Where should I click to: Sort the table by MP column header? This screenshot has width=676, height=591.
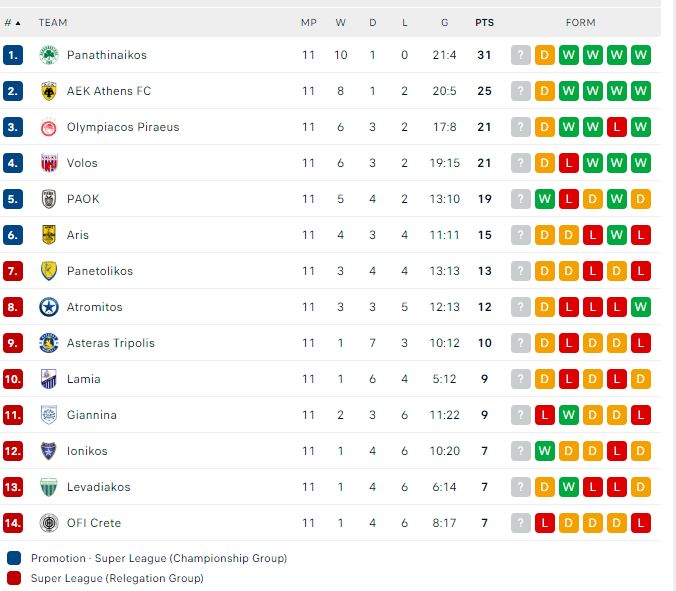coord(309,23)
